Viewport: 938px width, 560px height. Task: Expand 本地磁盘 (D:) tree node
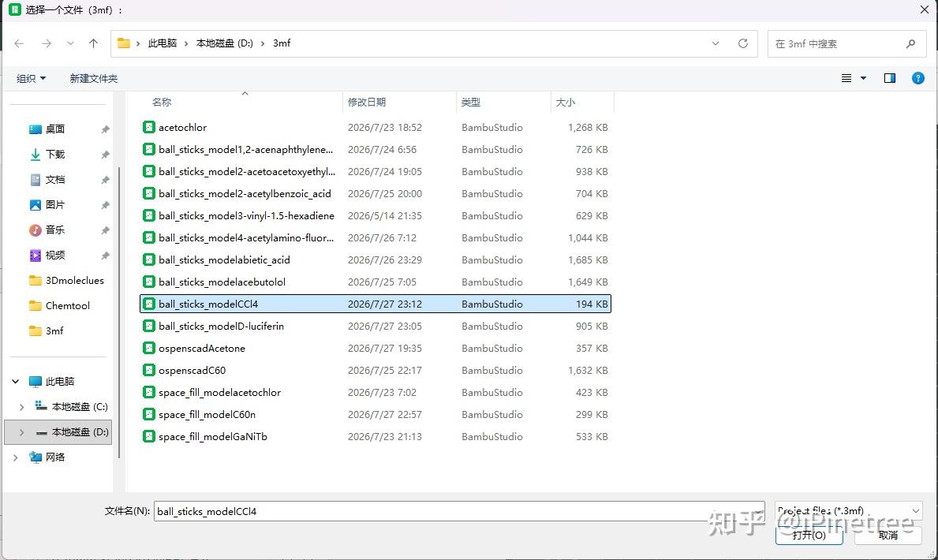pyautogui.click(x=21, y=432)
